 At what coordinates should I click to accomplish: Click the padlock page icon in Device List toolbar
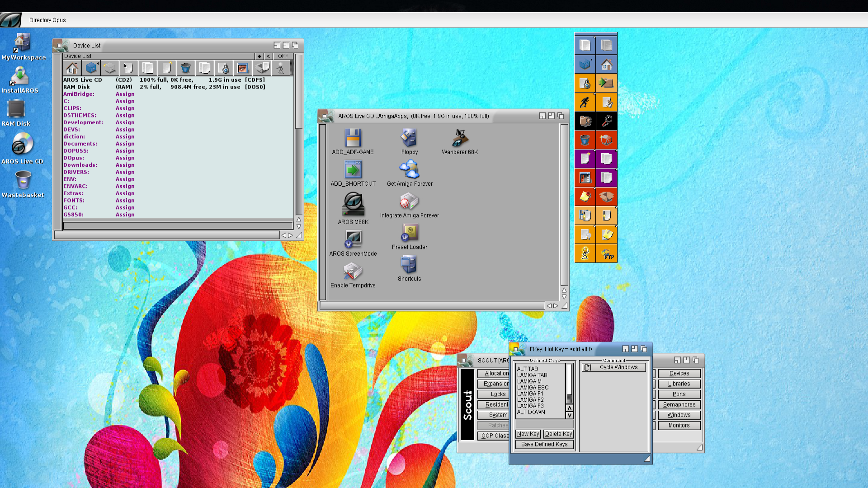223,68
